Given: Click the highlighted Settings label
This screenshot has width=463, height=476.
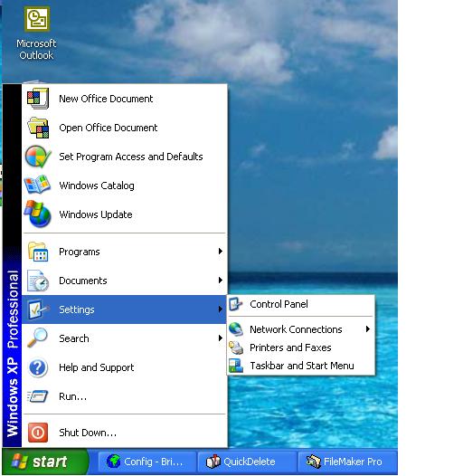Looking at the screenshot, I should coord(77,309).
